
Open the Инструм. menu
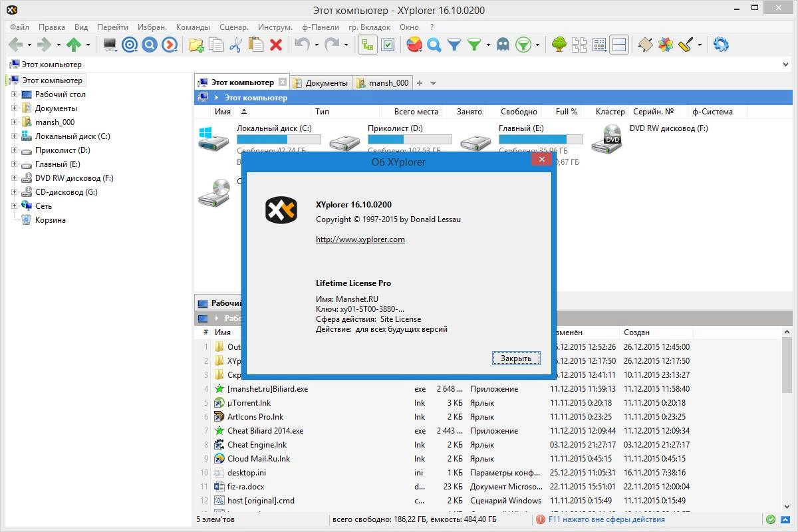[x=275, y=27]
